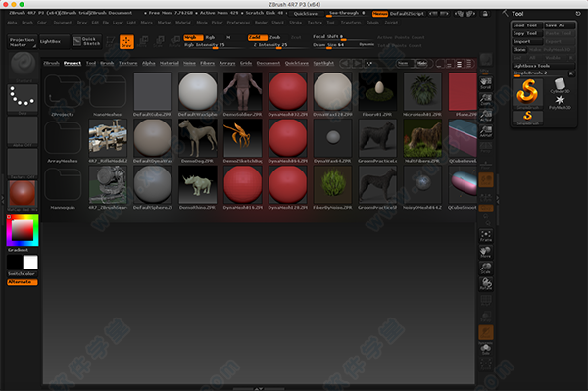The image size is (588, 391).
Task: Click the Actual size icon
Action: pos(486,116)
